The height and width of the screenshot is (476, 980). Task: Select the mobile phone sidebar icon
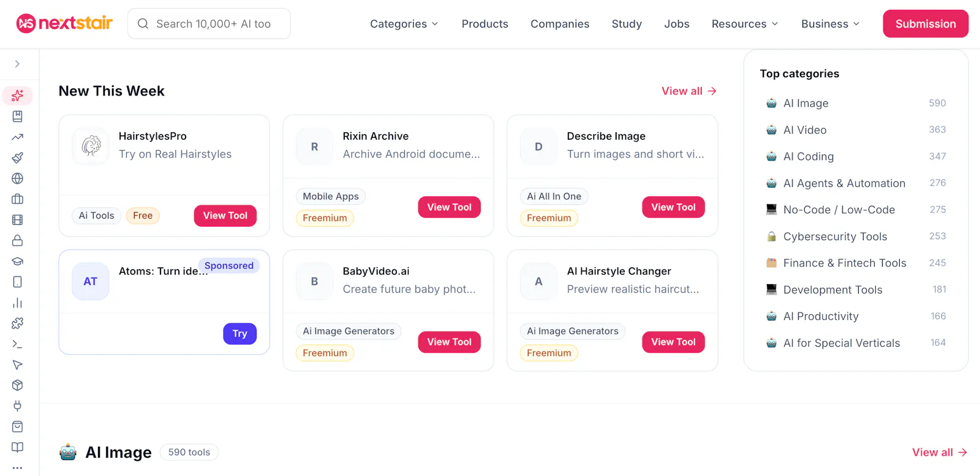18,282
